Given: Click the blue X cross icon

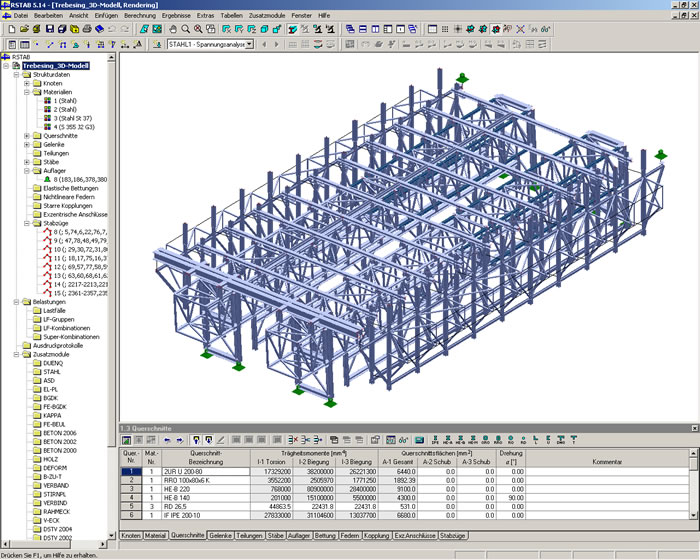Looking at the screenshot, I should point(520,29).
